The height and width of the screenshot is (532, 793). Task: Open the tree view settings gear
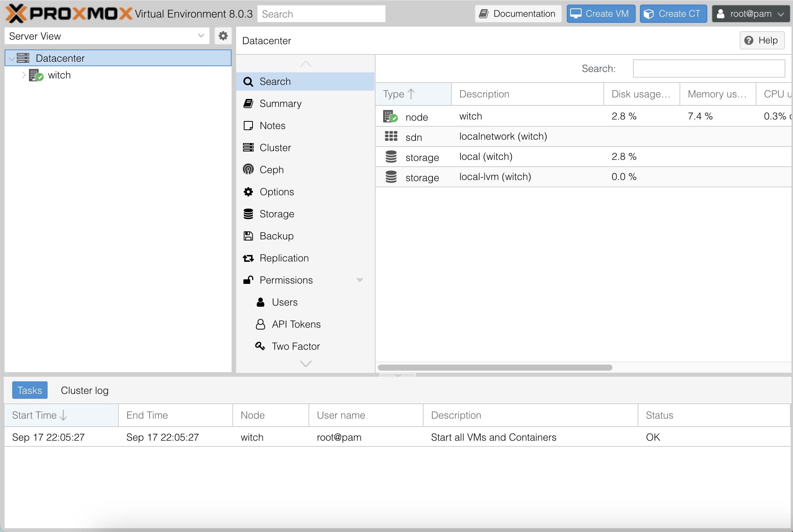[223, 36]
